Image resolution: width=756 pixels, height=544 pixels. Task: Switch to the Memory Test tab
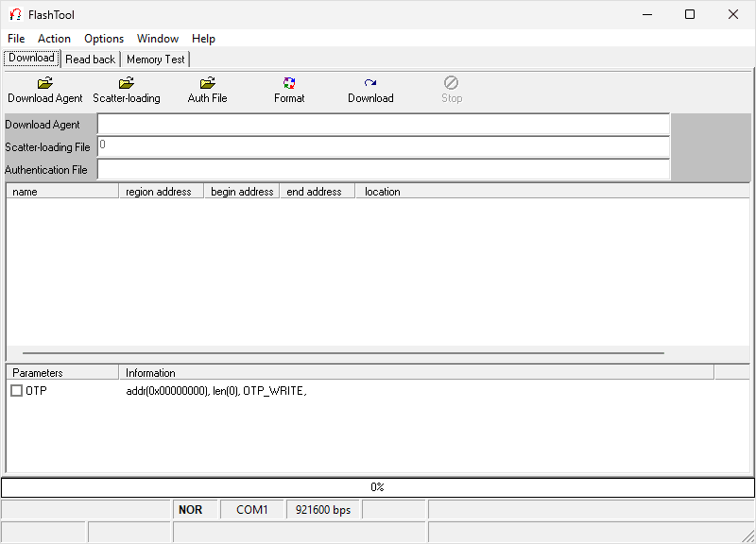156,59
